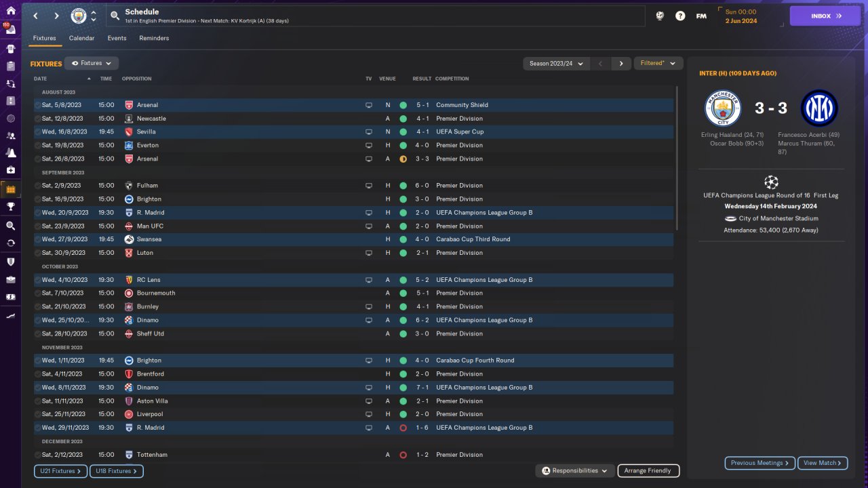Click the Manchester City badge in header

coord(79,16)
